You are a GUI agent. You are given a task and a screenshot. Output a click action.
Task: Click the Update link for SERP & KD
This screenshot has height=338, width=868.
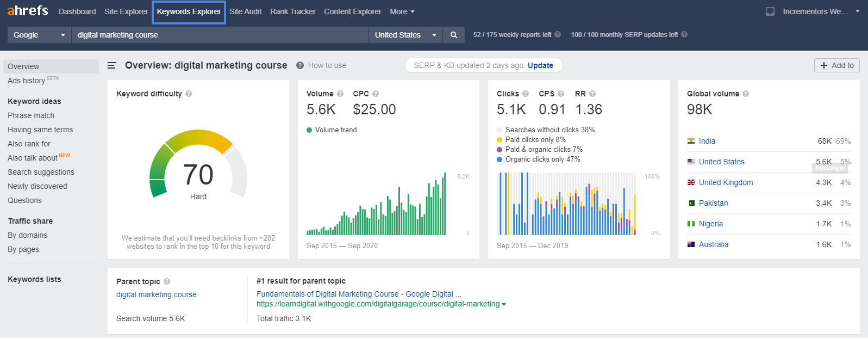point(540,65)
